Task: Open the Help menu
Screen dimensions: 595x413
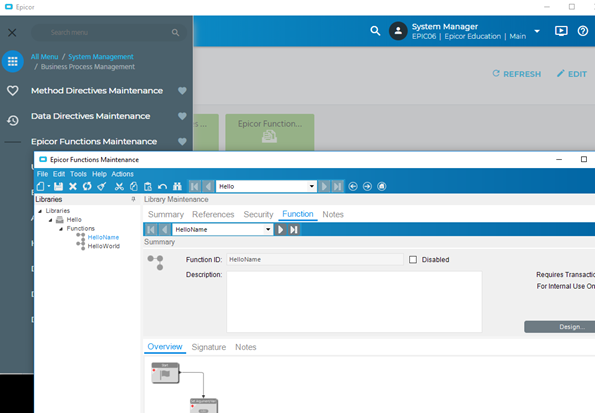Action: pos(99,174)
